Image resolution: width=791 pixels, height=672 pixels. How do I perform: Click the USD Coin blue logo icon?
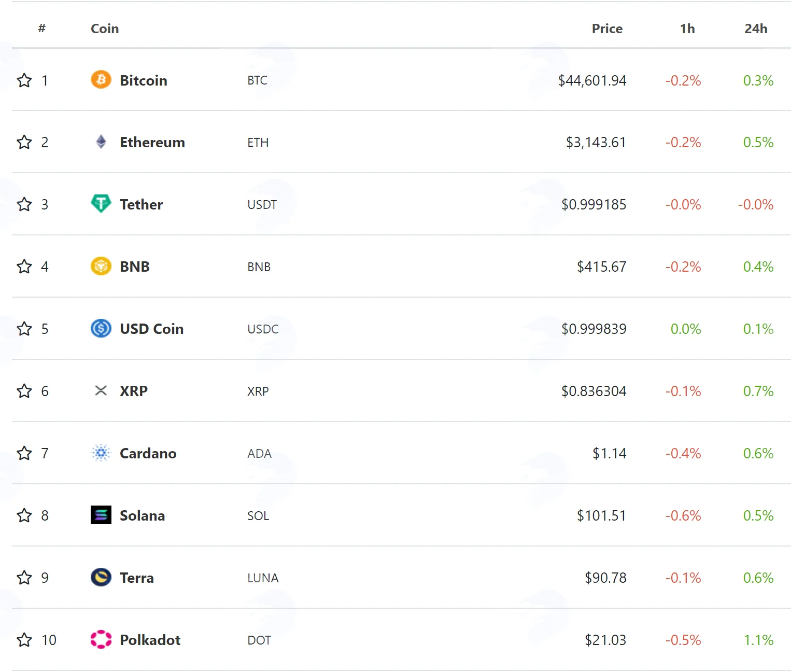(x=101, y=328)
